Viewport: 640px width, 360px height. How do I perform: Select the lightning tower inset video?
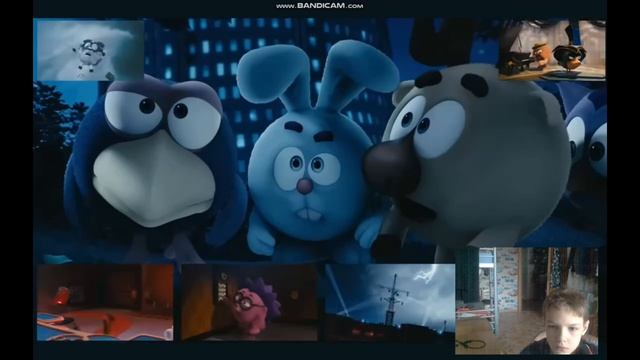[x=390, y=302]
